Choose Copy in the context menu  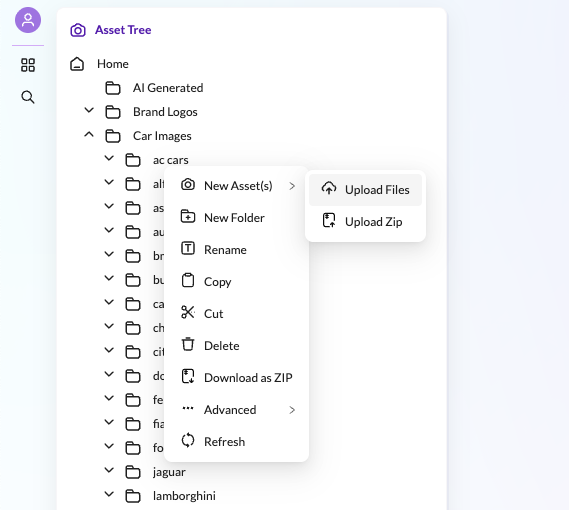point(236,282)
